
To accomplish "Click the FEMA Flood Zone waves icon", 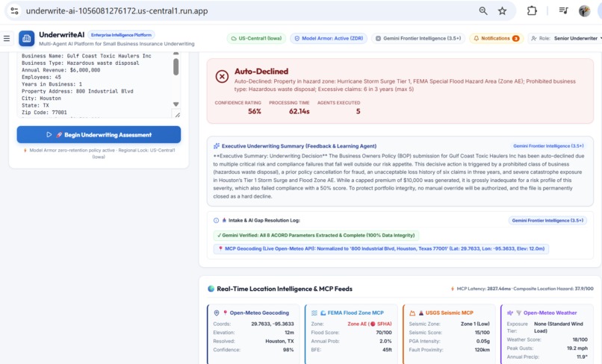I will click(x=314, y=313).
